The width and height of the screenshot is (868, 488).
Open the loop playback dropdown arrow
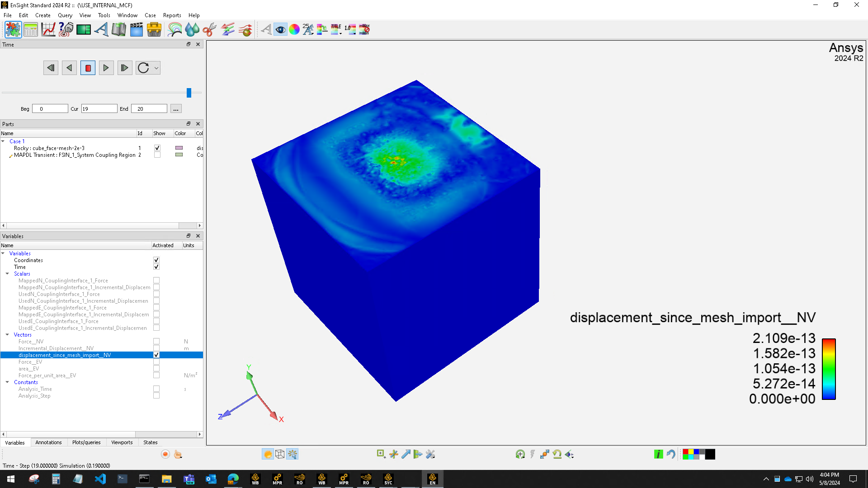coord(156,68)
